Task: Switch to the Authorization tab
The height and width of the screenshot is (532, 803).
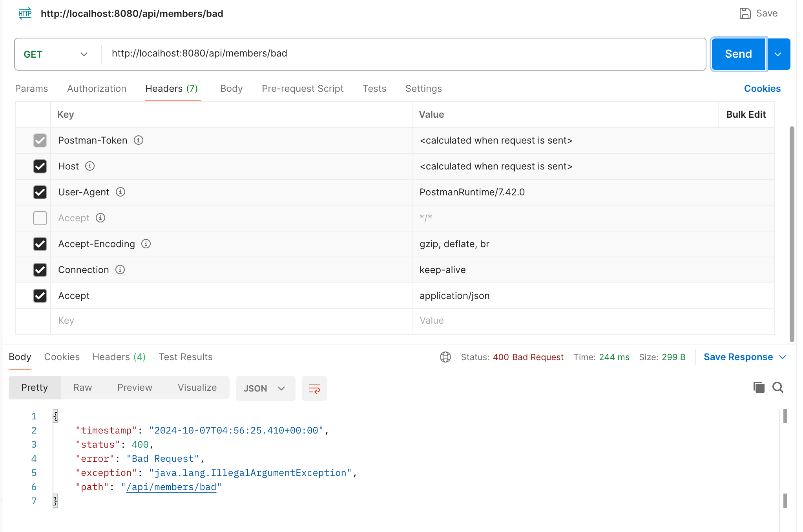Action: (97, 89)
